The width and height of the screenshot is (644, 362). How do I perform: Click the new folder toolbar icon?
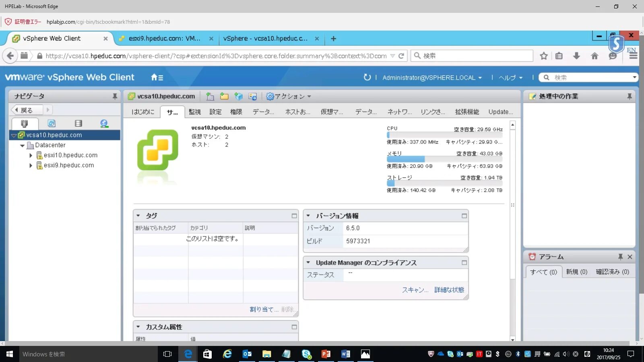(x=224, y=97)
